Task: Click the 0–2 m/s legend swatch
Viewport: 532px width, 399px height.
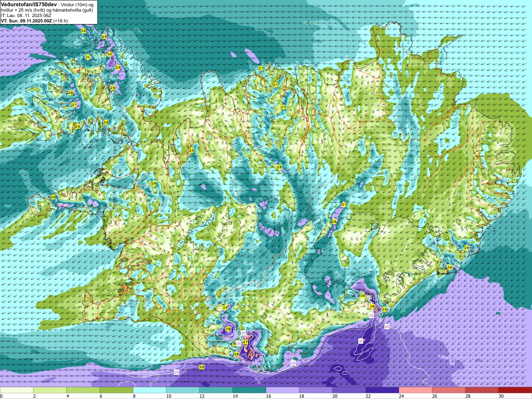Action: coord(17,390)
